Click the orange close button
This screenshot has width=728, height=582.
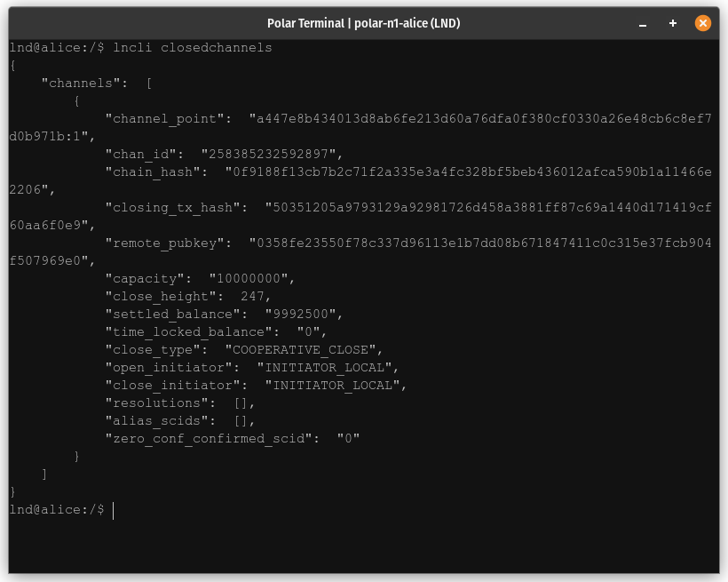point(703,23)
